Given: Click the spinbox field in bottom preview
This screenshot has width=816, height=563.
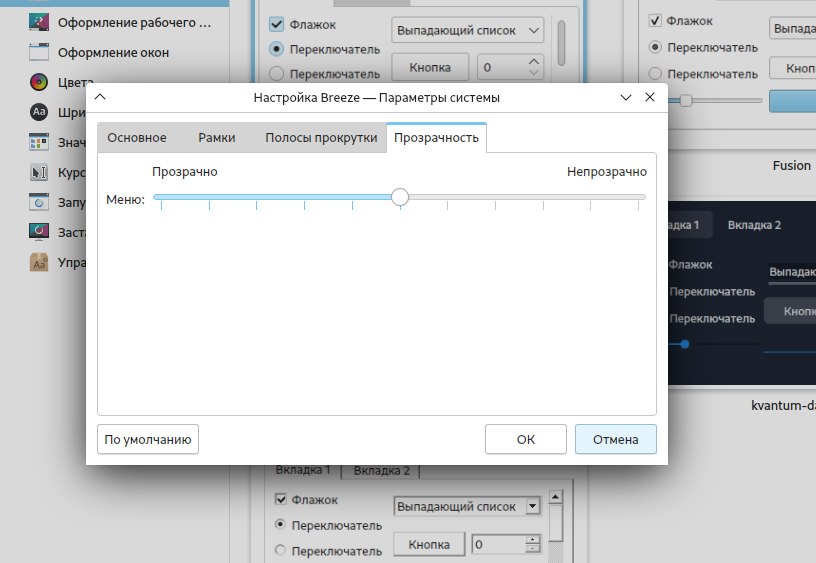Looking at the screenshot, I should pyautogui.click(x=499, y=545).
